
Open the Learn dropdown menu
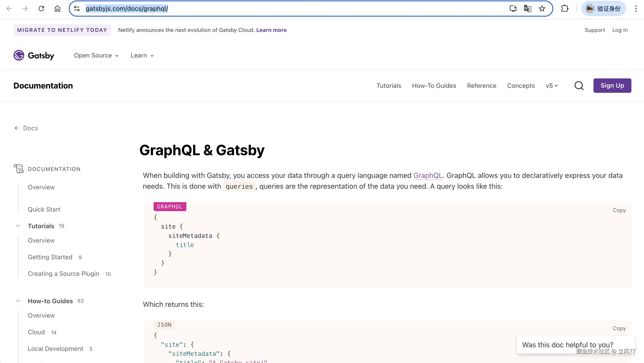coord(142,55)
